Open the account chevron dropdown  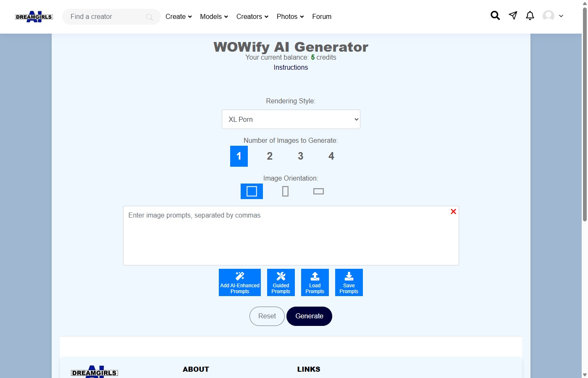tap(561, 16)
